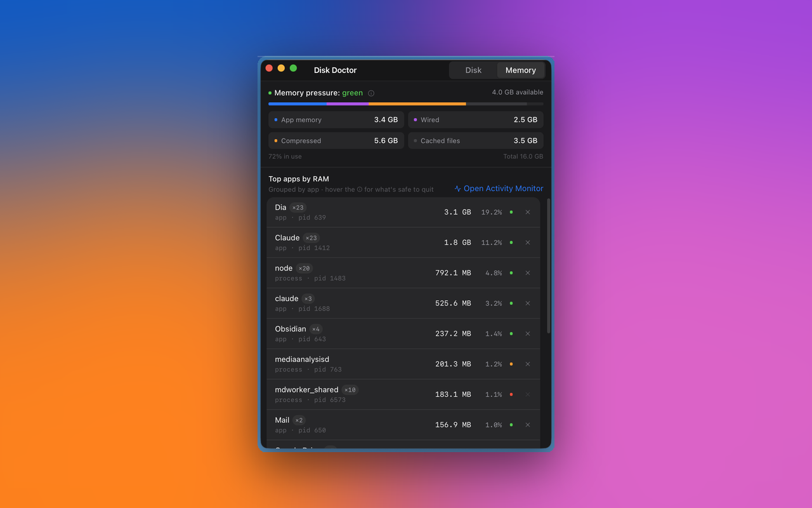Click the ×4 badge next to Obsidian
This screenshot has height=508, width=812.
316,330
